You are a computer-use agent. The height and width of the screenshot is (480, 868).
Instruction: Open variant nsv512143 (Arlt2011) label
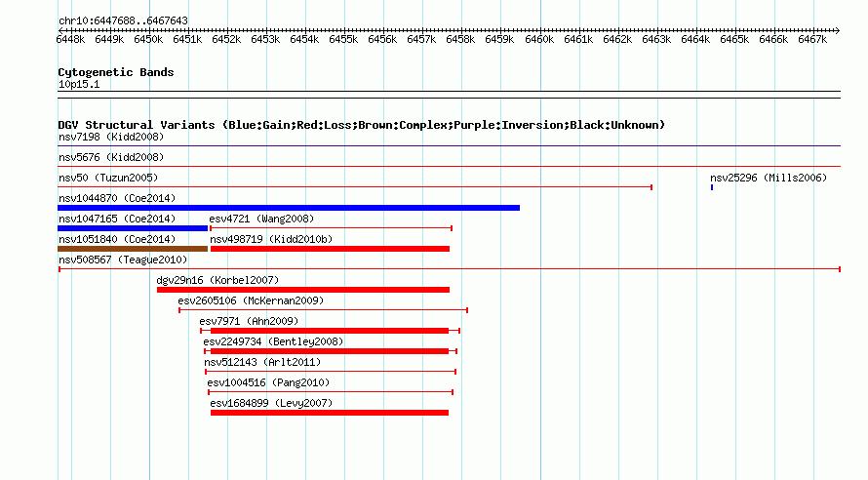[262, 362]
